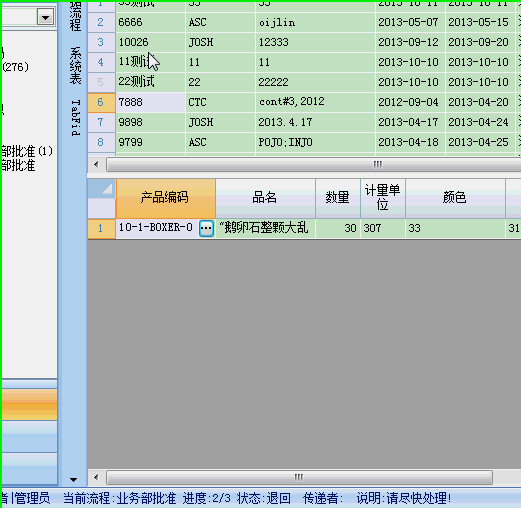Click ASC cell in row 8

(x=220, y=143)
